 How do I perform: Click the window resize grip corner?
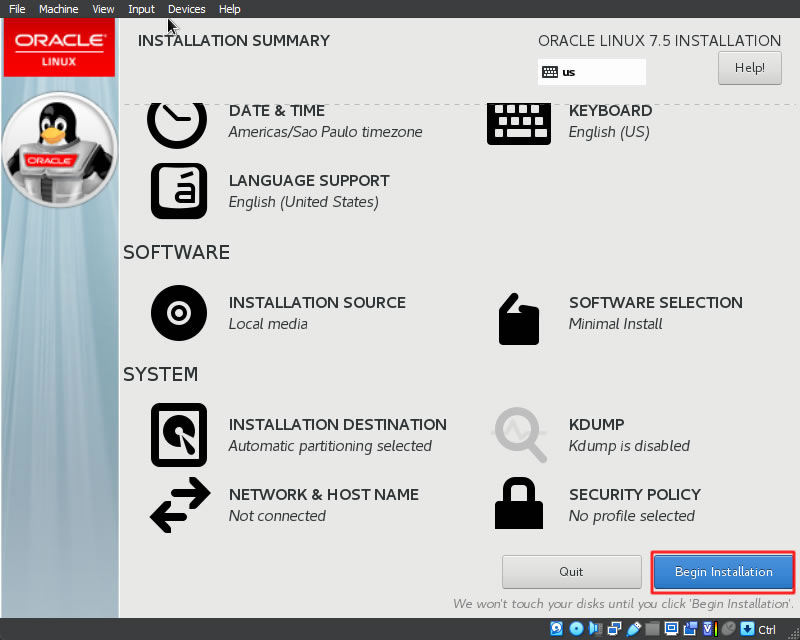[x=794, y=633]
